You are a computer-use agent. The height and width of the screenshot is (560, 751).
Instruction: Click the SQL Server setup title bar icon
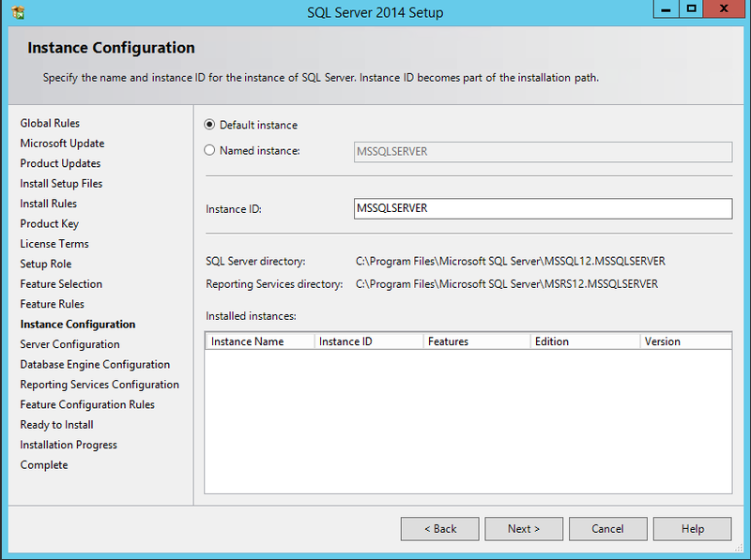18,12
